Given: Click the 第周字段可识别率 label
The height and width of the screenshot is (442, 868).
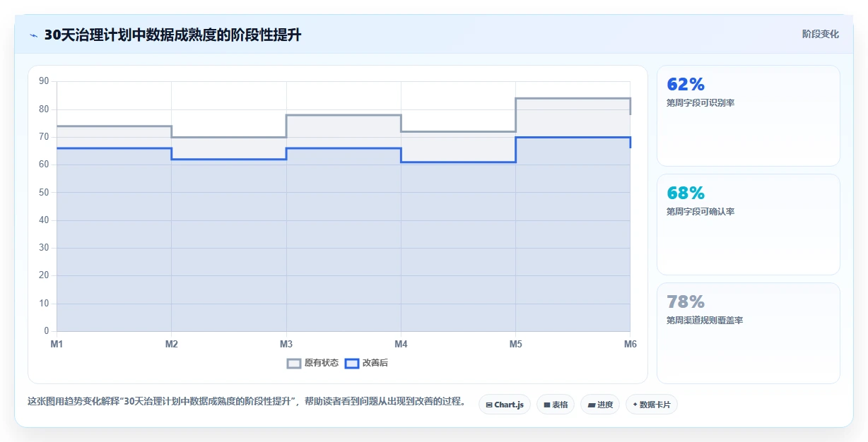Looking at the screenshot, I should [x=700, y=103].
